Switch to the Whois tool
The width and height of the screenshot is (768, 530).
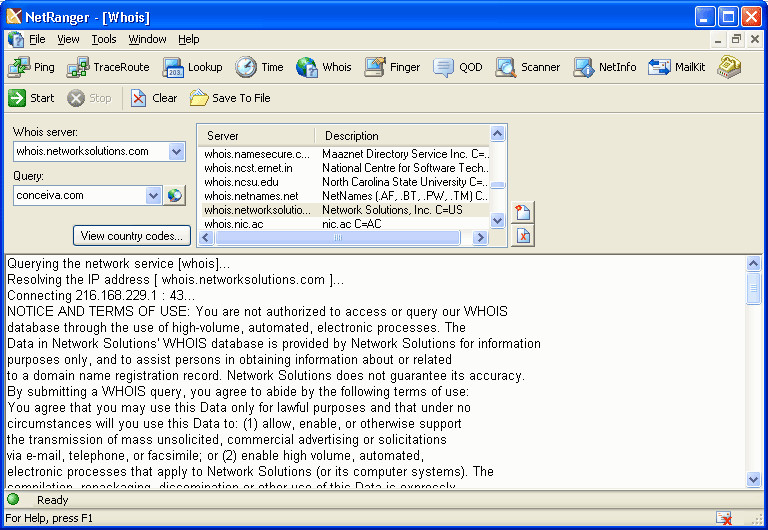pos(324,67)
